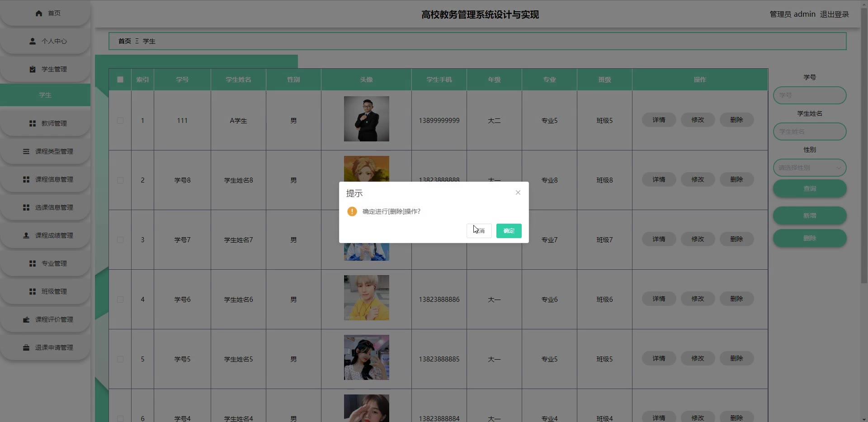Click the 学生姓名 search input field

pos(810,131)
